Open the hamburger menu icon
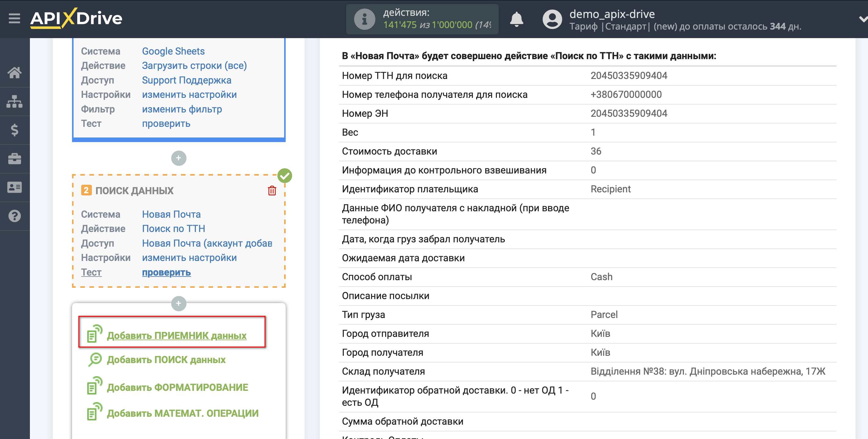 click(14, 18)
